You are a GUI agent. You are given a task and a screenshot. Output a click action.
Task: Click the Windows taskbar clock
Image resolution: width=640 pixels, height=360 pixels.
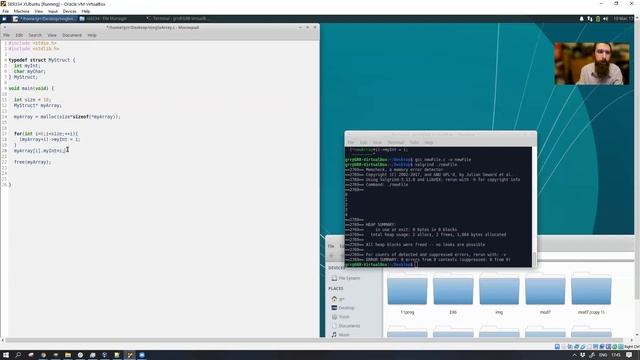[616, 355]
